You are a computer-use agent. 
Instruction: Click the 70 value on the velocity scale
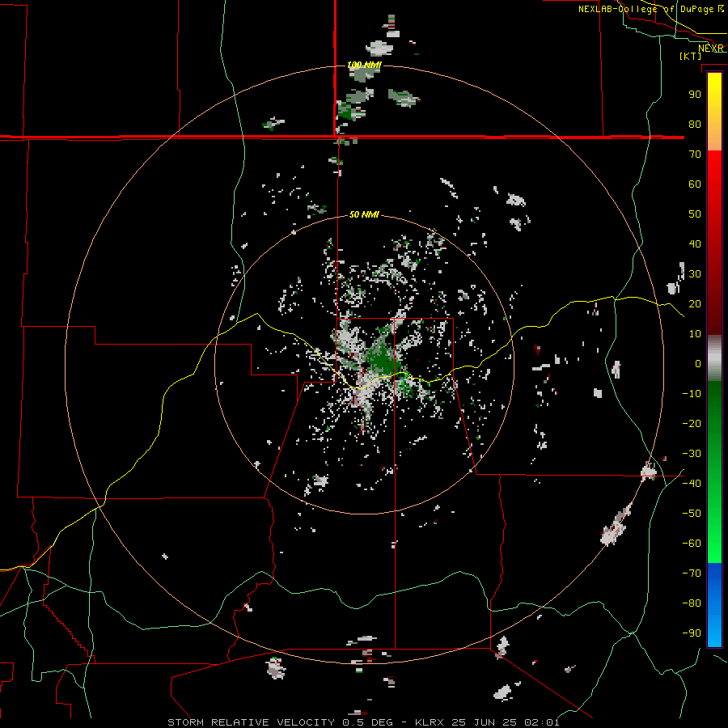[695, 154]
